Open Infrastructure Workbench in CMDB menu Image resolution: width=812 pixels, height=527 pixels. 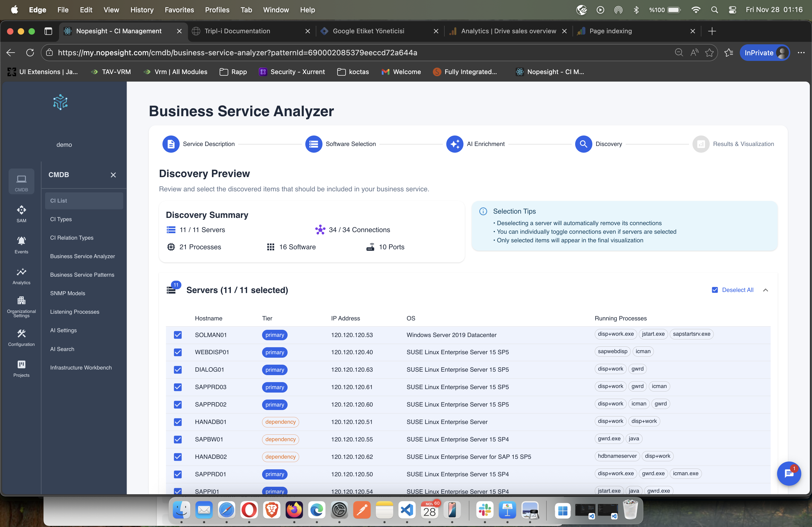81,367
